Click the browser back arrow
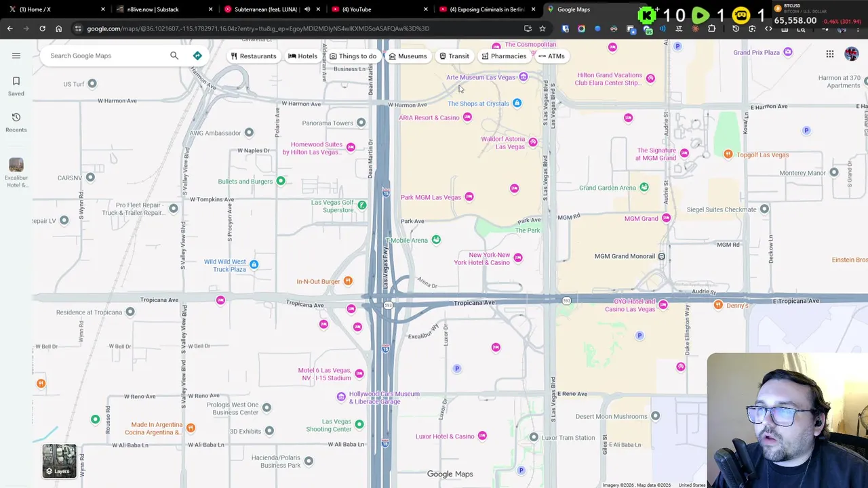The height and width of the screenshot is (488, 868). pos(9,28)
